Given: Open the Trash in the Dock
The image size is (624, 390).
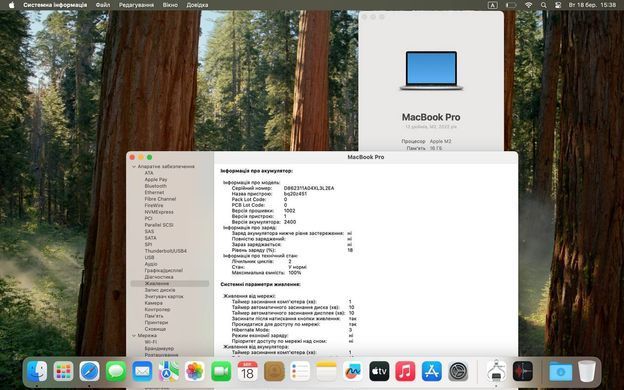Looking at the screenshot, I should (587, 372).
